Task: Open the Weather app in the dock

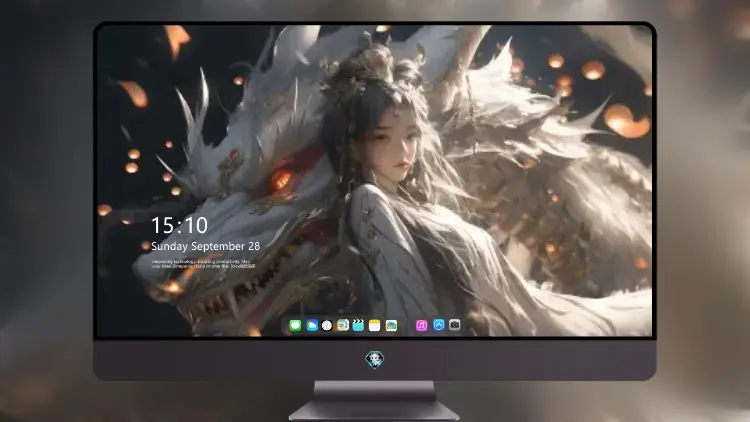Action: pos(311,325)
